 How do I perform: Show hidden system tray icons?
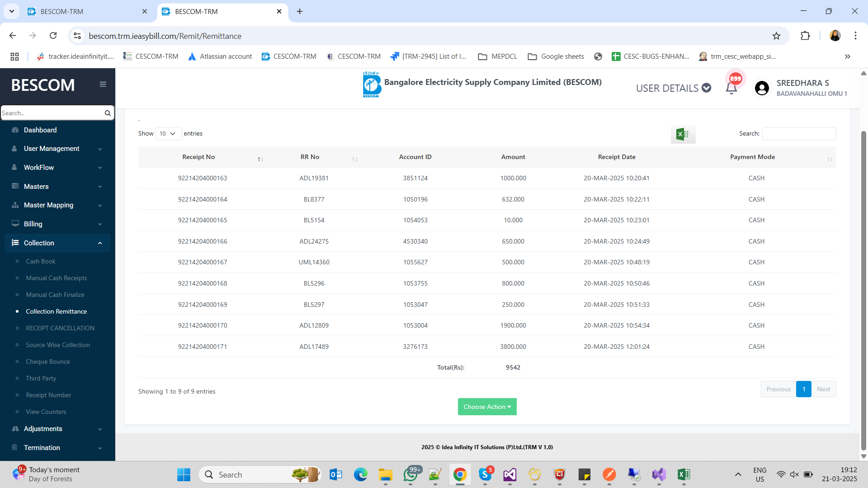738,474
